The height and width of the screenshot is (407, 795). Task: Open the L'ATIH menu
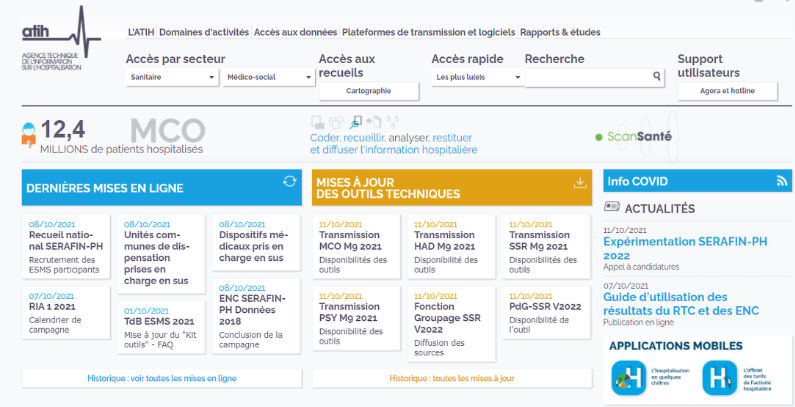[x=141, y=32]
